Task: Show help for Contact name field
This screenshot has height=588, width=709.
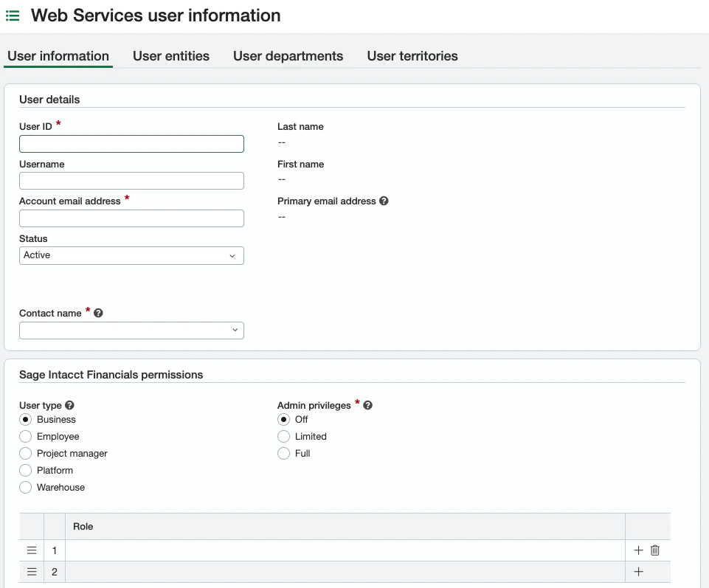Action: [98, 313]
